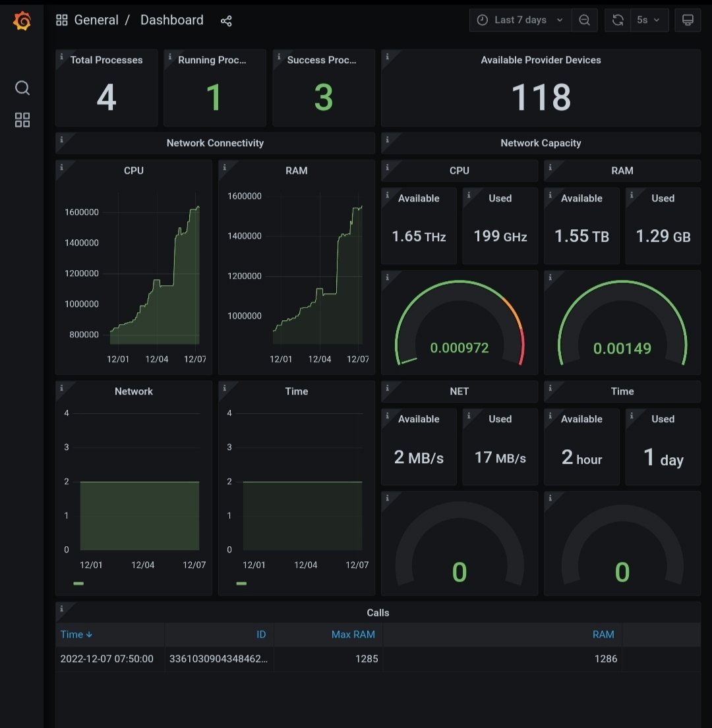Viewport: 712px width, 728px height.
Task: Click the Dashboard breadcrumb title
Action: (x=172, y=20)
